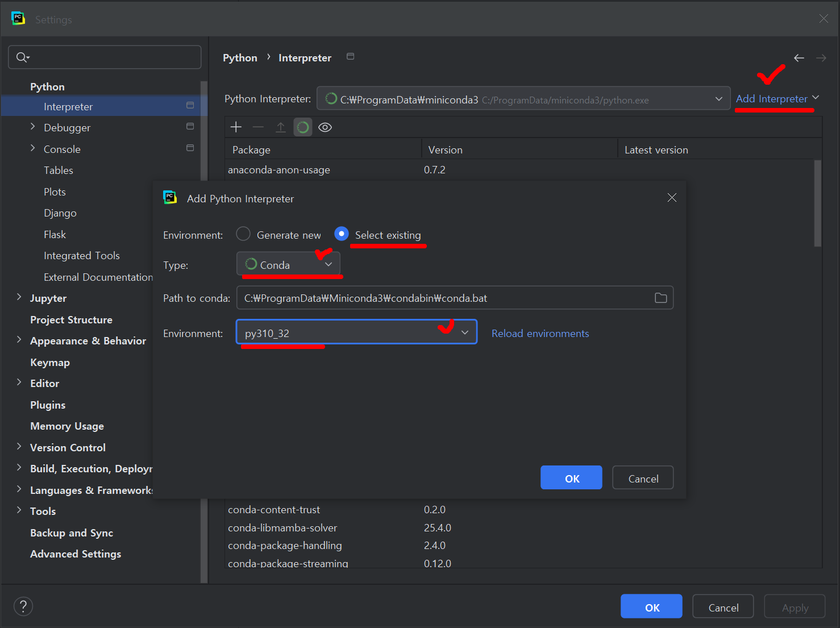Click the help question mark icon
Image resolution: width=840 pixels, height=628 pixels.
coord(23,606)
